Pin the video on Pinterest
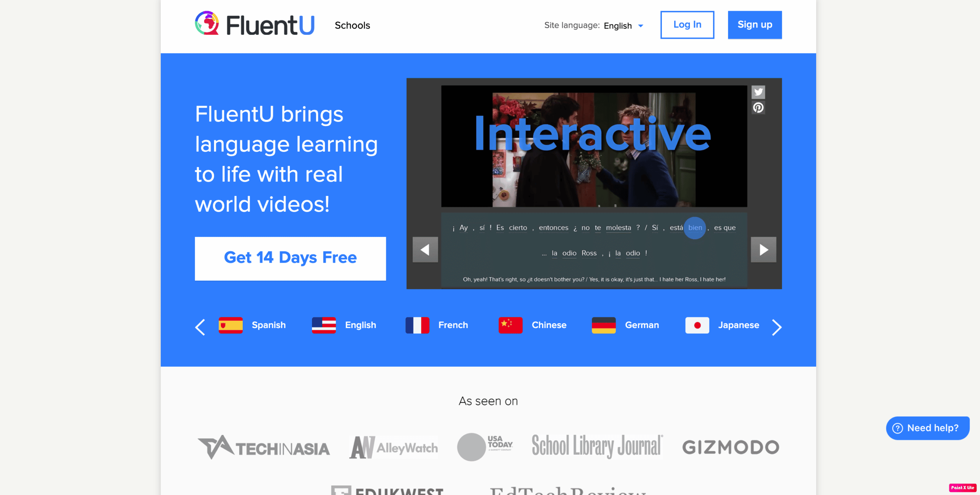The height and width of the screenshot is (495, 980). pos(758,108)
